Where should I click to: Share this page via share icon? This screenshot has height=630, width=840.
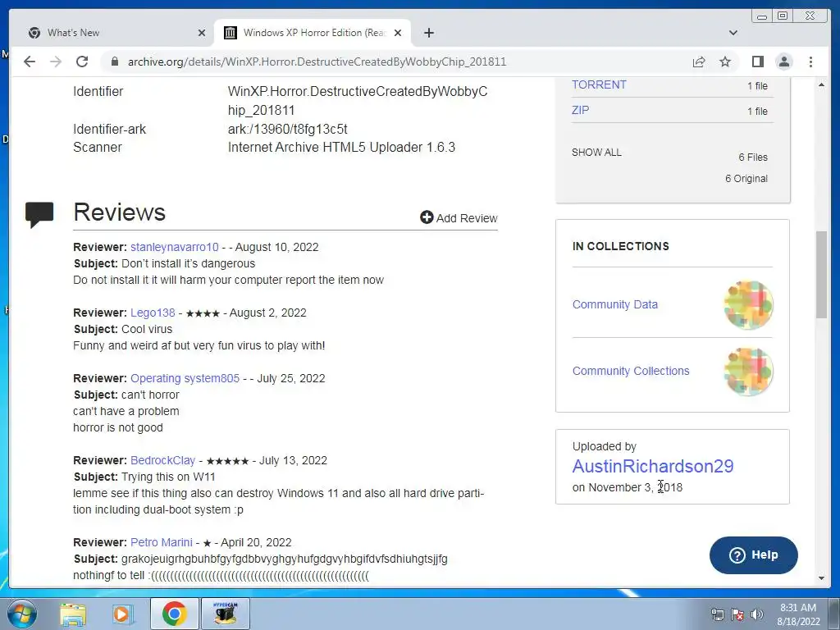(x=699, y=62)
